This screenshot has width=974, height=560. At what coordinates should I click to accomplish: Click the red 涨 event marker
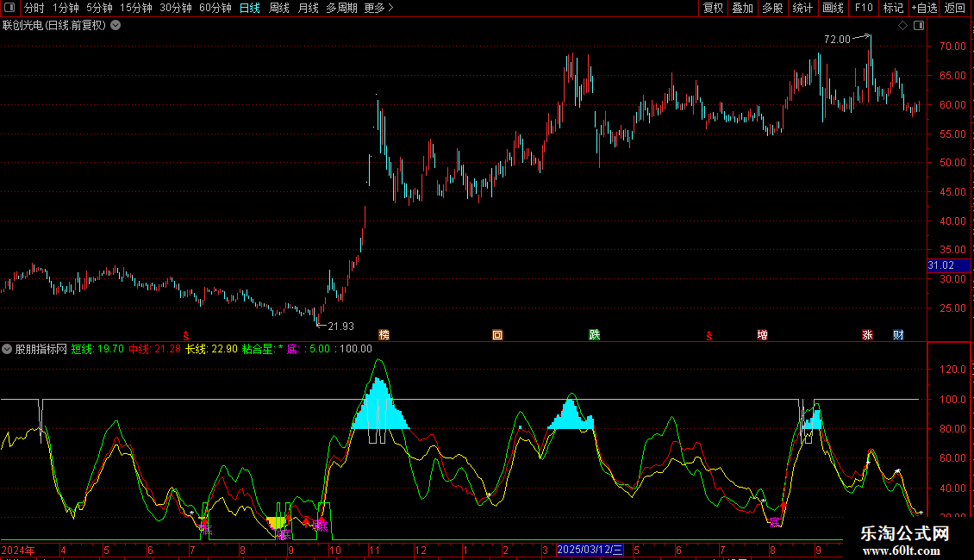(x=867, y=334)
